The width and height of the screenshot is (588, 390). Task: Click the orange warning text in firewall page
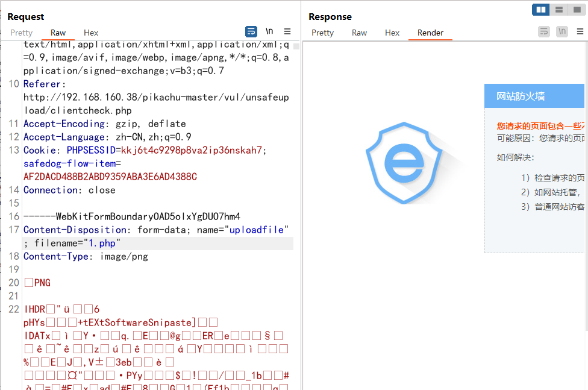click(x=541, y=126)
